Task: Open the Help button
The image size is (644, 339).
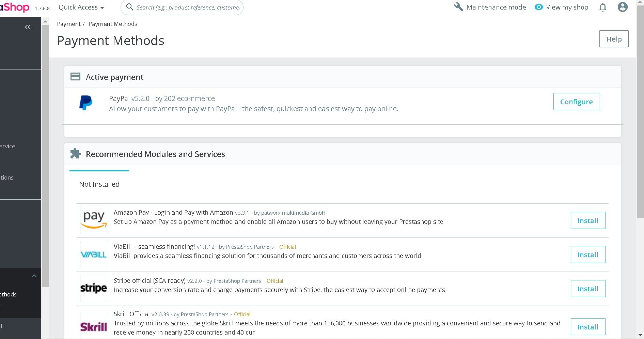Action: click(614, 39)
